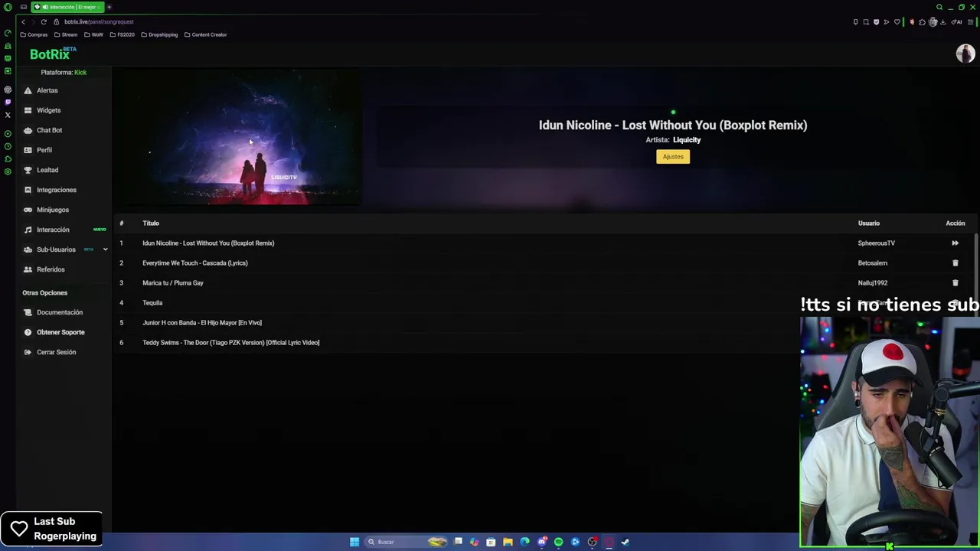Click user name 'SpheerousTV'
Viewport: 980px width, 551px height.
point(876,243)
